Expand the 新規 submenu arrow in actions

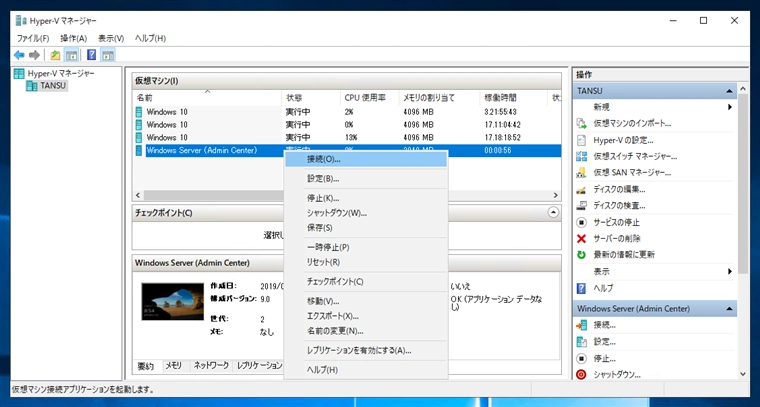point(730,107)
